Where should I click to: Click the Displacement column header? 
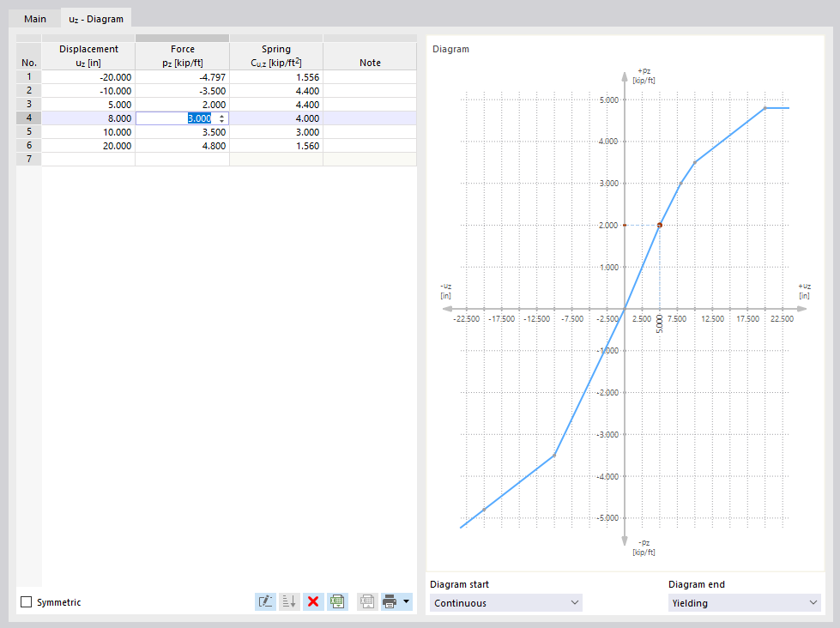(x=88, y=56)
